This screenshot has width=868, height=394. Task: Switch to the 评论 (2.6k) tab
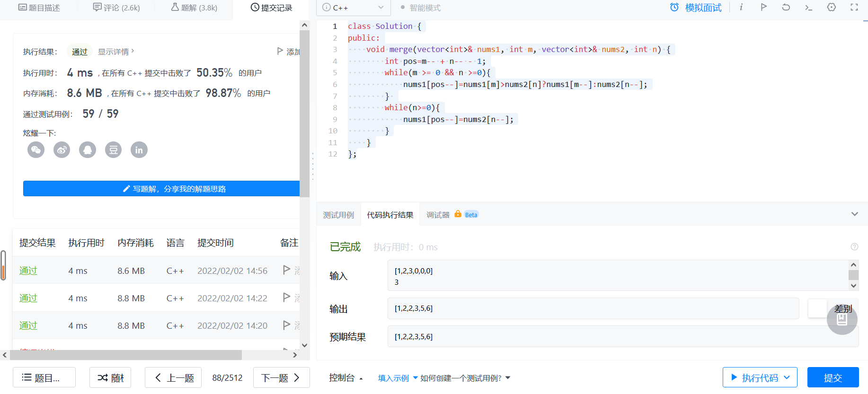click(x=116, y=8)
